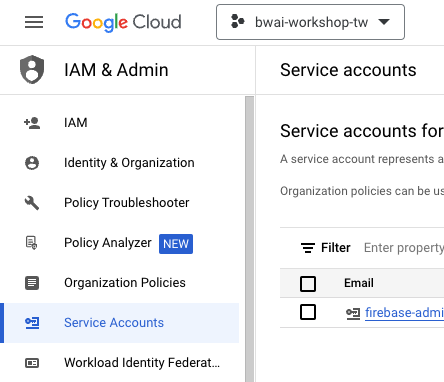Click the Policy Troubleshooter wrench icon

click(32, 203)
